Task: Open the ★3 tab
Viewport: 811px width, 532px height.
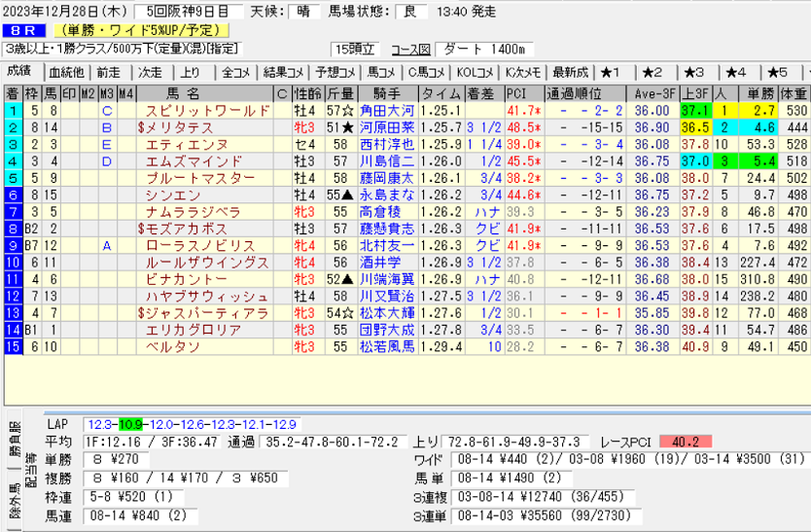Action: [694, 72]
